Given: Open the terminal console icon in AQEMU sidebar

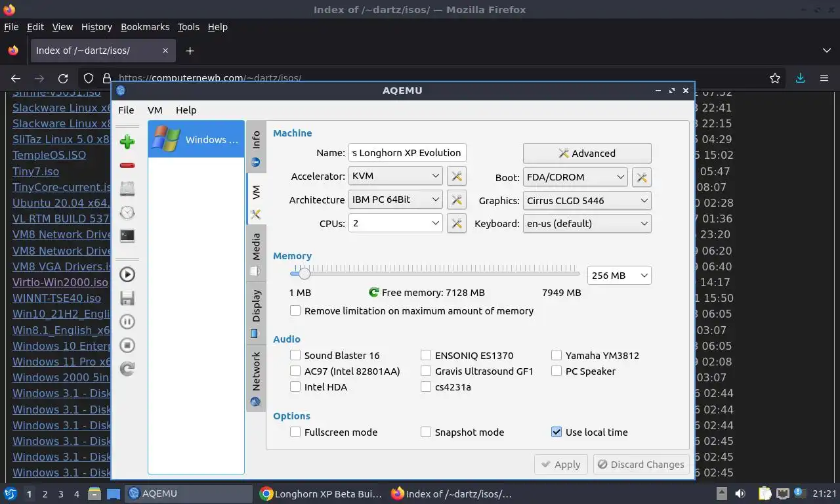Looking at the screenshot, I should [127, 236].
